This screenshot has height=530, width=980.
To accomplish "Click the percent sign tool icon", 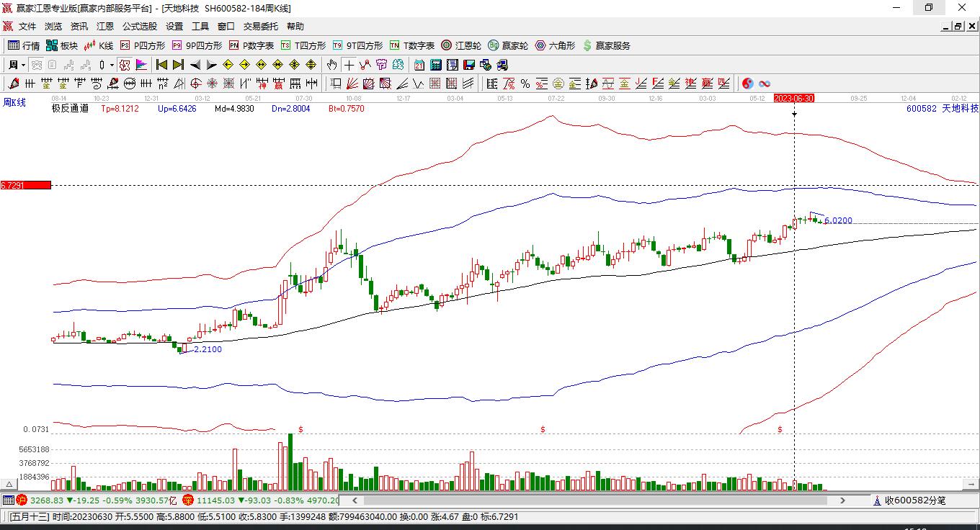I will coord(525,84).
